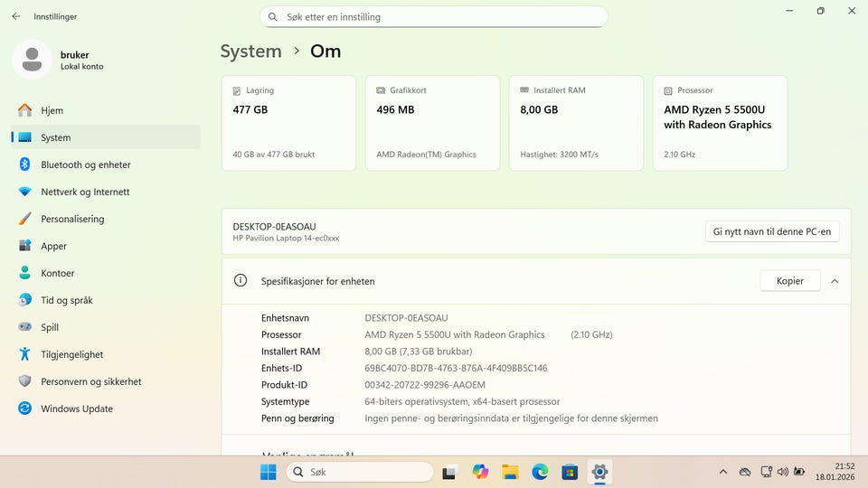Open Bluetooth og enheter settings
Image resolution: width=868 pixels, height=488 pixels.
[x=105, y=164]
